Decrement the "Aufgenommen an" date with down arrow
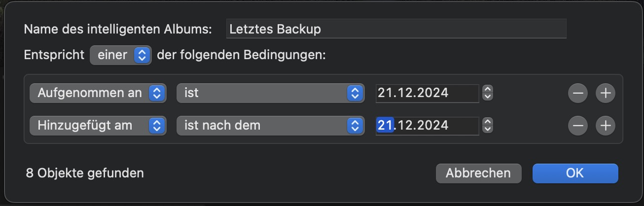 click(488, 97)
